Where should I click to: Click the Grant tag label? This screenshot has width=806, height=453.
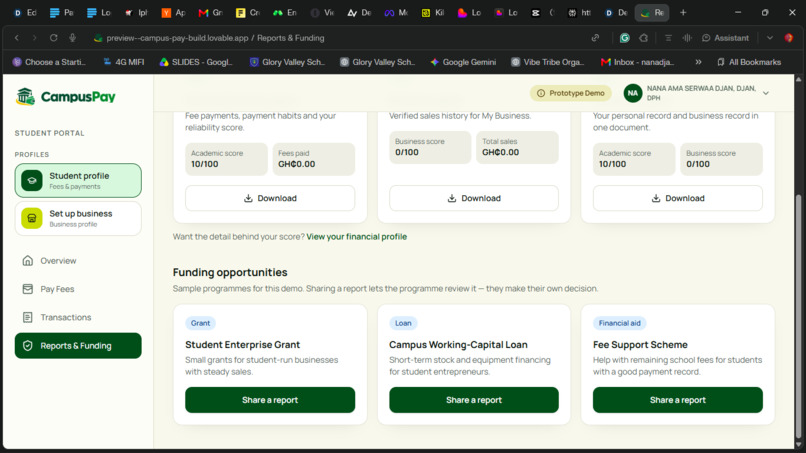(200, 323)
